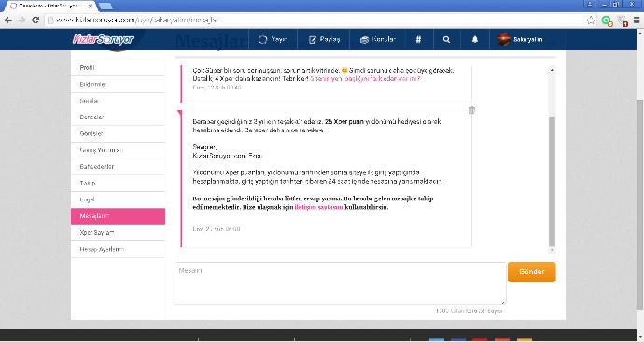
Task: Click the message conversation scrollbar thumb
Action: pos(552,181)
